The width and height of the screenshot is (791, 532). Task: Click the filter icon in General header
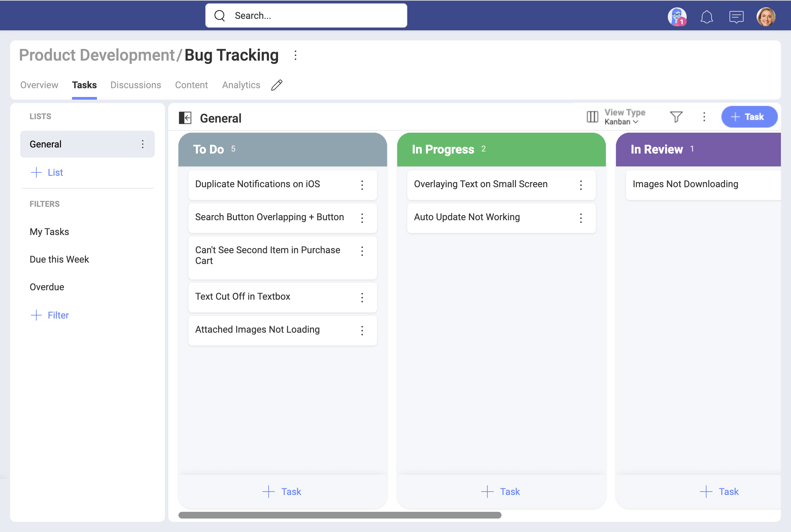pyautogui.click(x=677, y=117)
